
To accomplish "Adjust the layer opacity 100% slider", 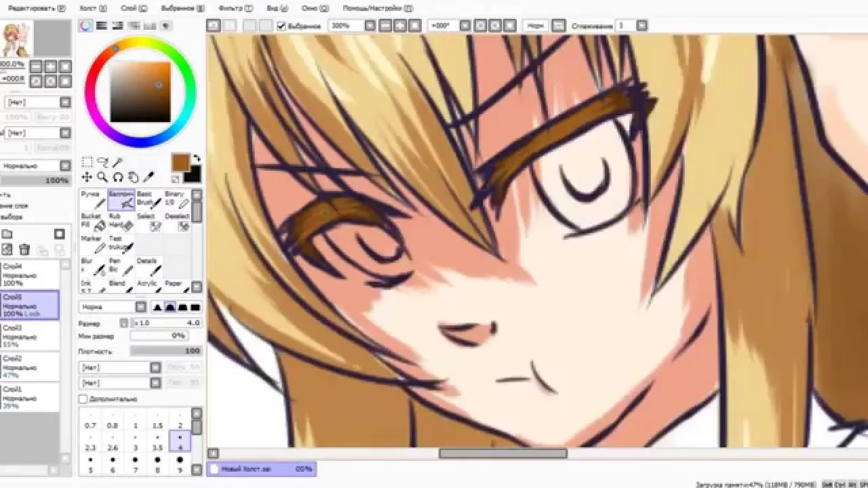I will [x=35, y=181].
